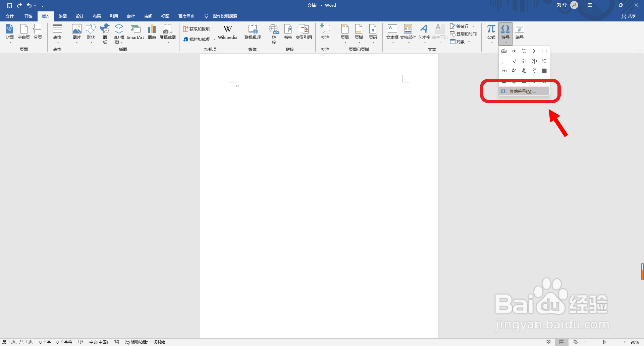Insert the keyboard symbol from gallery
The image size is (644, 346).
point(504,51)
